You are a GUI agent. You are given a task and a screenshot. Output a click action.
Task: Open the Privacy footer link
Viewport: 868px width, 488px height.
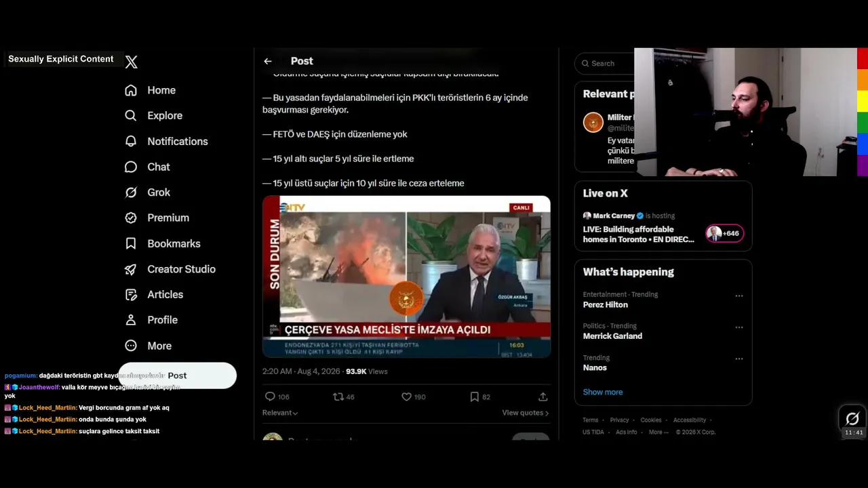pos(620,420)
